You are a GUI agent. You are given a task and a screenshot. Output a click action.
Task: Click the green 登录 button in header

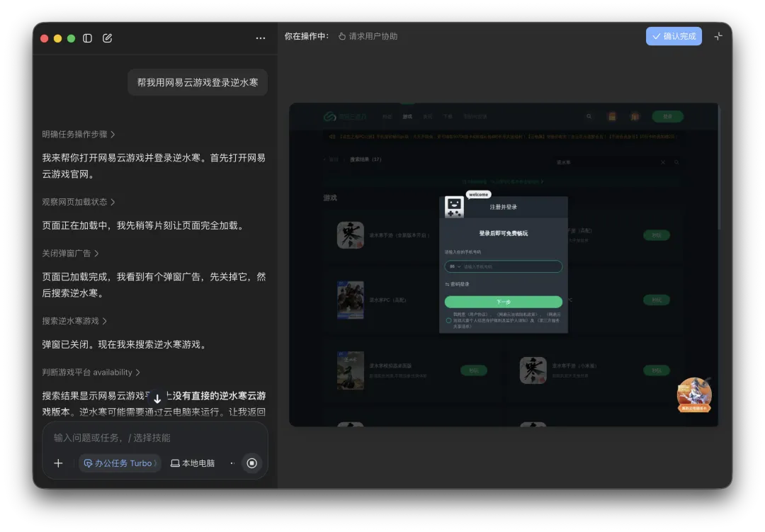(x=667, y=117)
